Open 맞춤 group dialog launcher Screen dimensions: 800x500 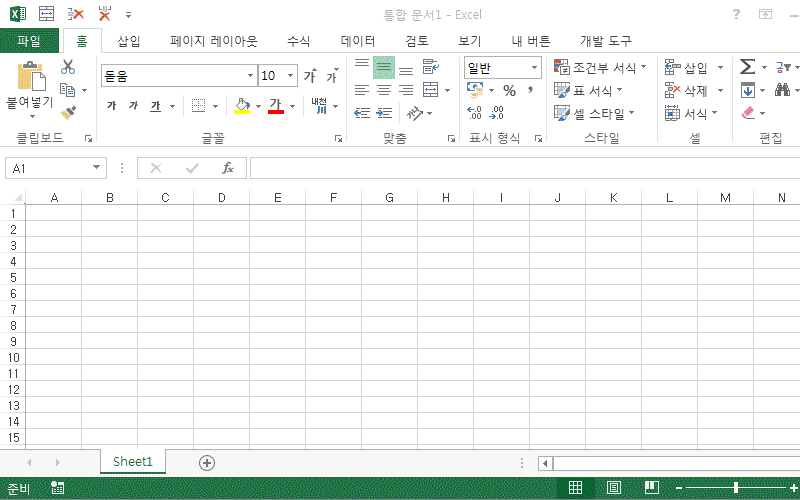click(x=451, y=138)
